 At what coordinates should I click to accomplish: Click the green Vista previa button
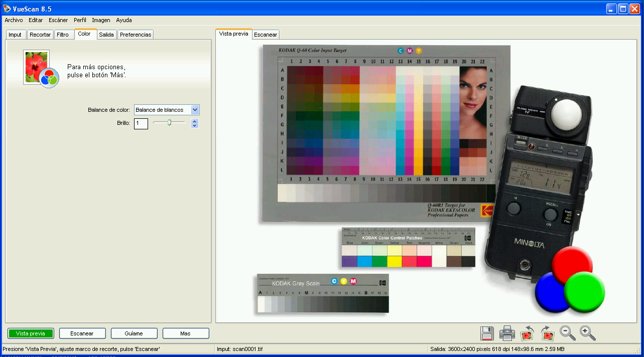31,333
